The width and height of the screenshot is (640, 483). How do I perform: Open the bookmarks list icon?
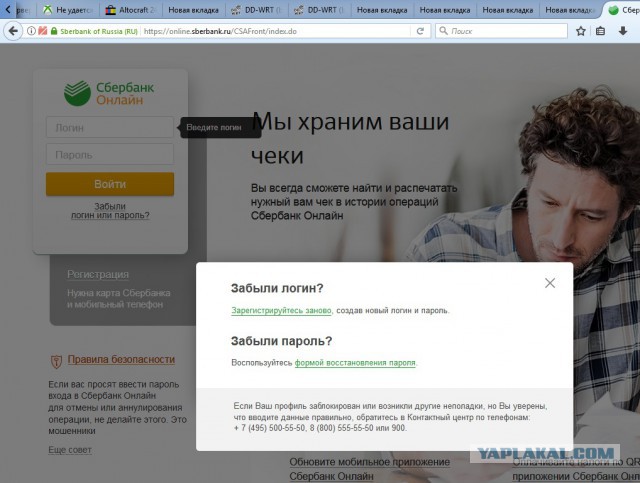pos(600,31)
